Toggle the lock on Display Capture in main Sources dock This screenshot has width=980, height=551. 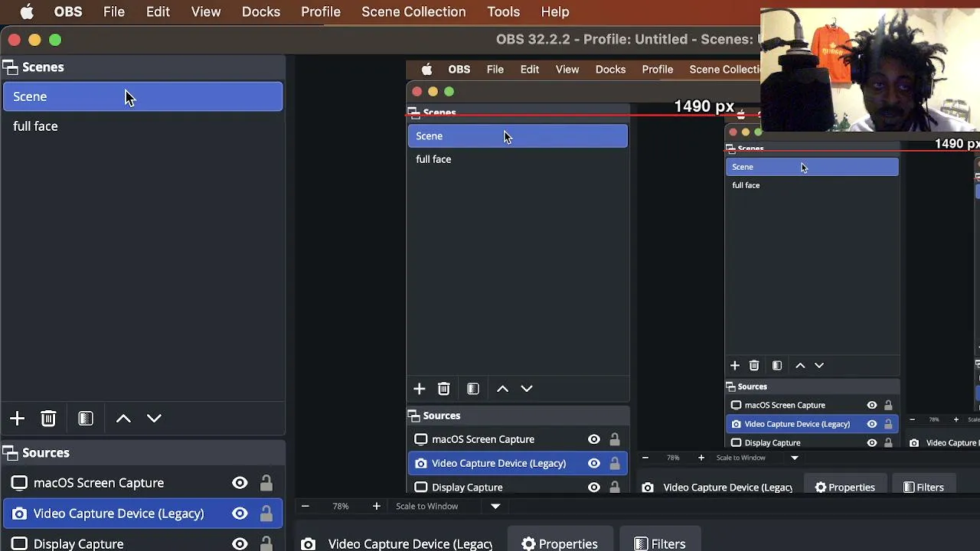pos(266,544)
